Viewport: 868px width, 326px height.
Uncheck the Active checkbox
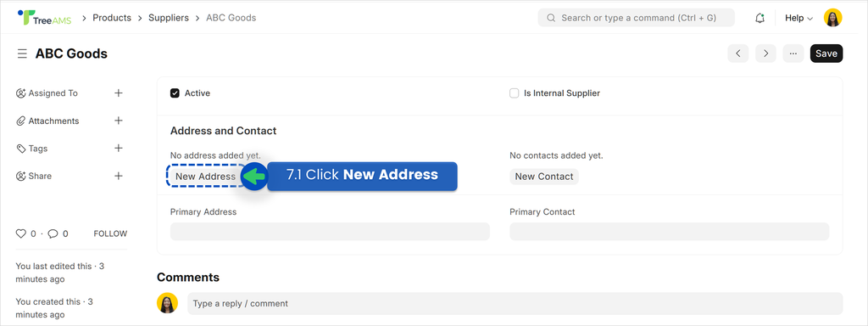tap(175, 93)
